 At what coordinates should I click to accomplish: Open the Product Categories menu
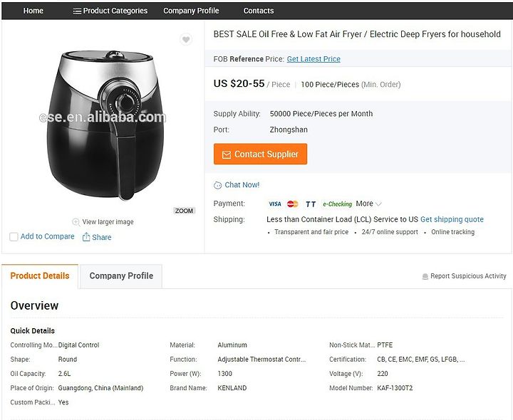pyautogui.click(x=110, y=11)
